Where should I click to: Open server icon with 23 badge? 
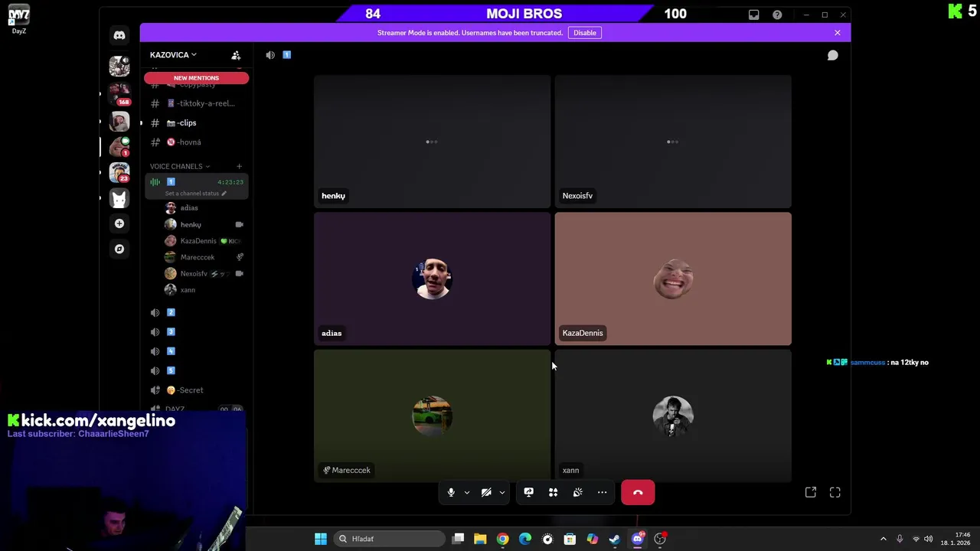pyautogui.click(x=119, y=172)
